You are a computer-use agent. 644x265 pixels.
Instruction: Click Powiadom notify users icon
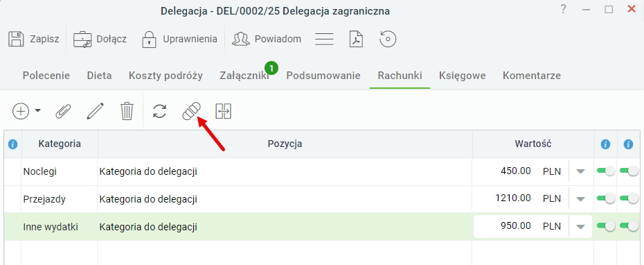tap(241, 39)
